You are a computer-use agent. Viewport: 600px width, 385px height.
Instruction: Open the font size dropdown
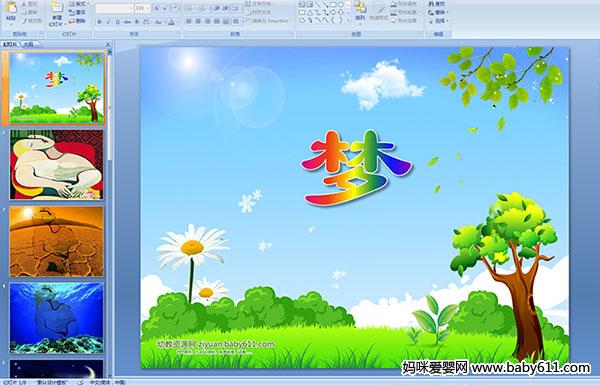[148, 8]
